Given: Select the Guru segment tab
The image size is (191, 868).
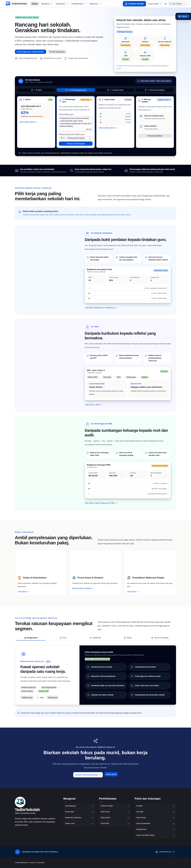Looking at the screenshot, I should coord(63,638).
